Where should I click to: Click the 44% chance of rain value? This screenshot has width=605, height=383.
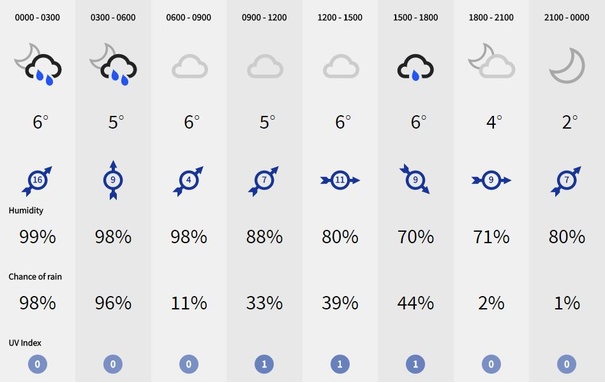pos(416,303)
